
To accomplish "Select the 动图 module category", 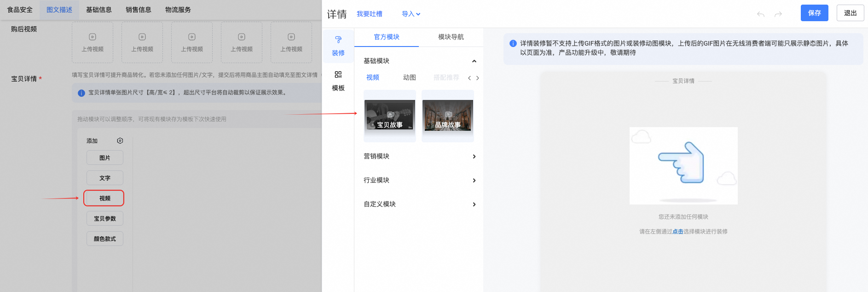I will click(410, 77).
